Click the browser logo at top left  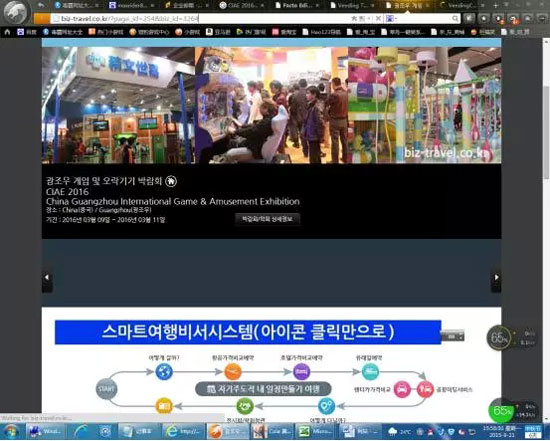click(17, 12)
